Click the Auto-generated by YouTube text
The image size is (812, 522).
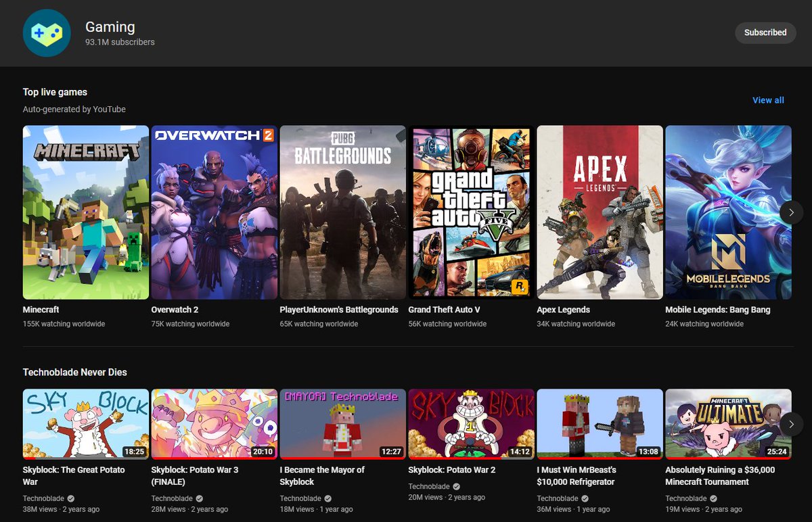[74, 109]
